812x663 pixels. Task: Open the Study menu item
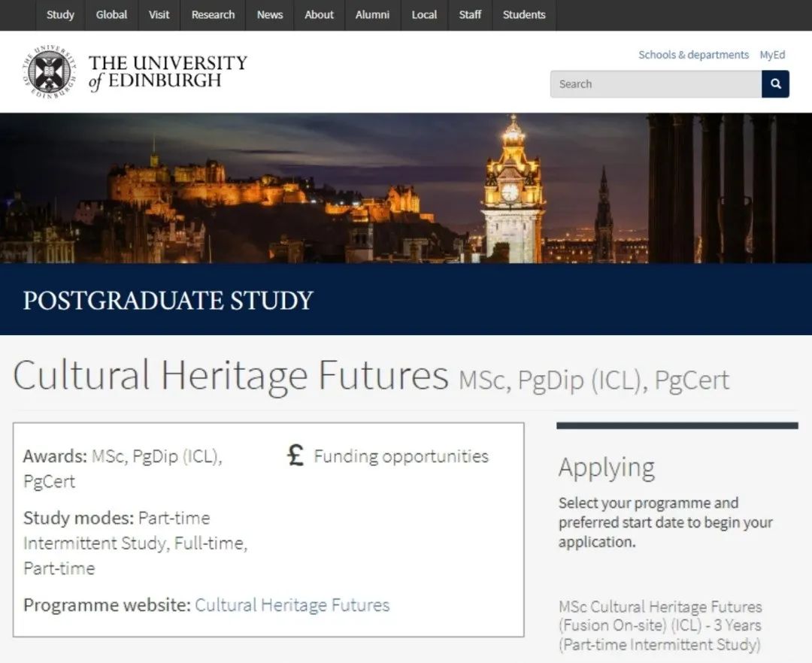click(x=60, y=15)
